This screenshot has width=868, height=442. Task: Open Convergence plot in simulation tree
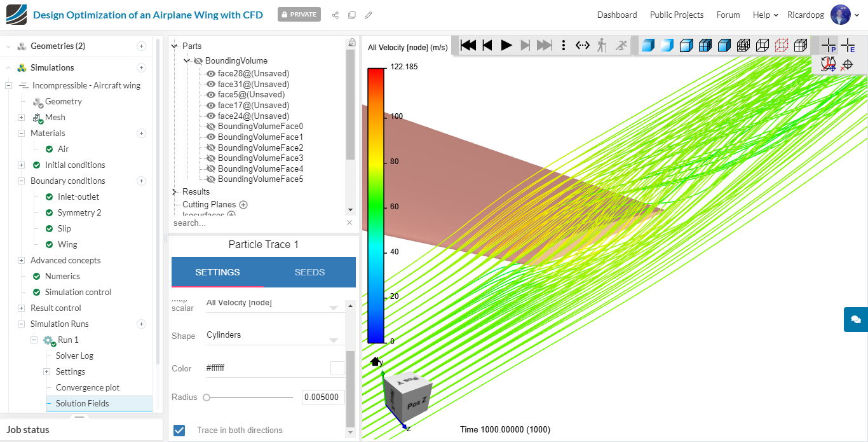coord(88,387)
